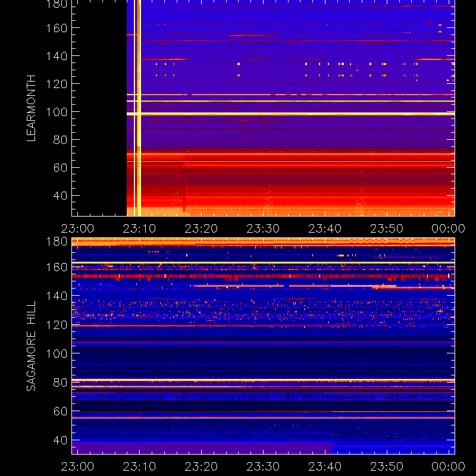Viewport: 476px width, 476px height.
Task: Select the 140 tick label on Learmonth plot
Action: (57, 56)
